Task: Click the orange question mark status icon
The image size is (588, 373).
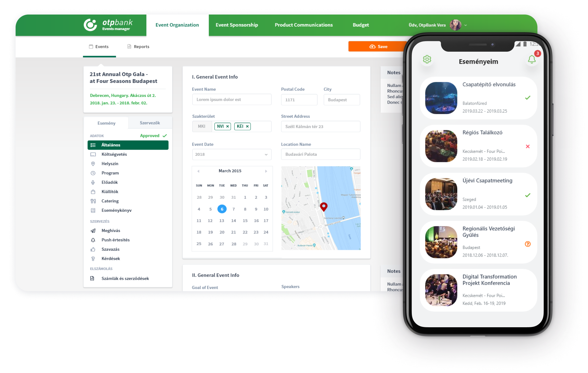Action: [x=528, y=244]
